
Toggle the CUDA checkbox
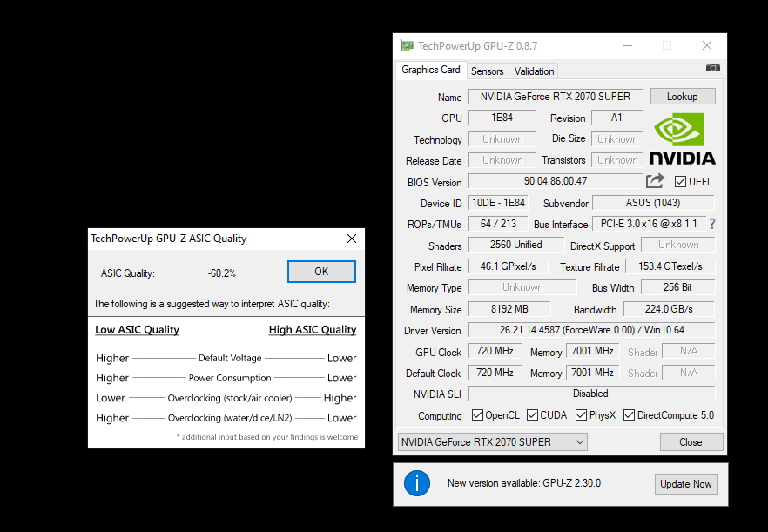point(532,415)
